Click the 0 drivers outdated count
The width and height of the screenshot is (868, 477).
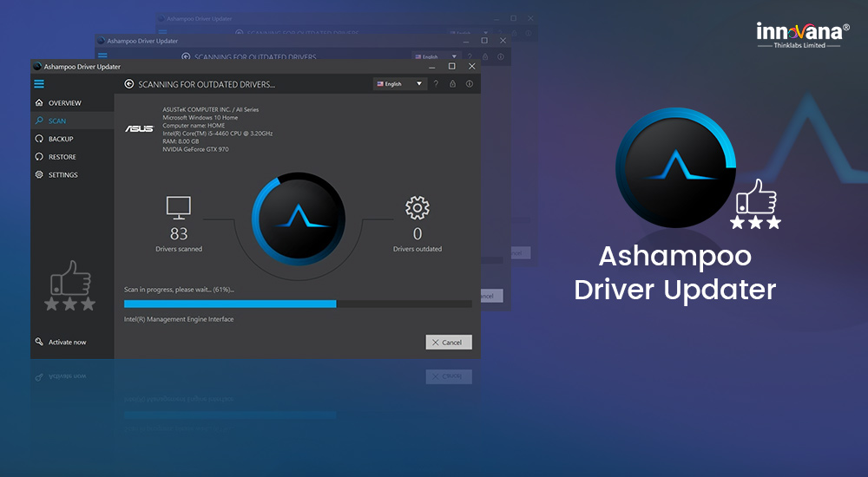[x=418, y=233]
